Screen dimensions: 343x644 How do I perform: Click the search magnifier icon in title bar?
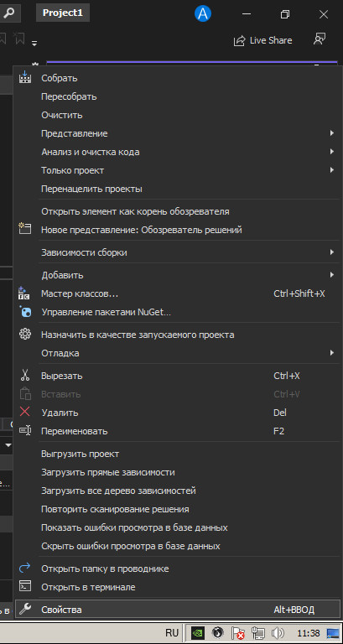click(x=9, y=13)
